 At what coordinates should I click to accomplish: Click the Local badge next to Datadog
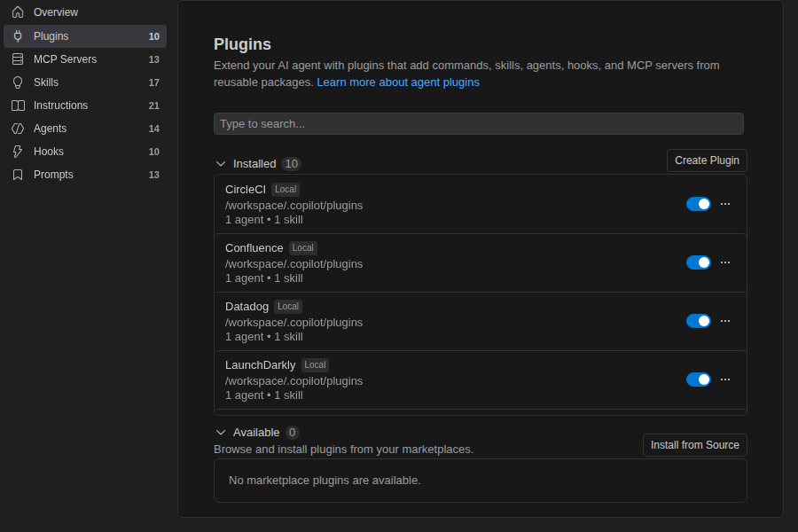[x=288, y=307]
